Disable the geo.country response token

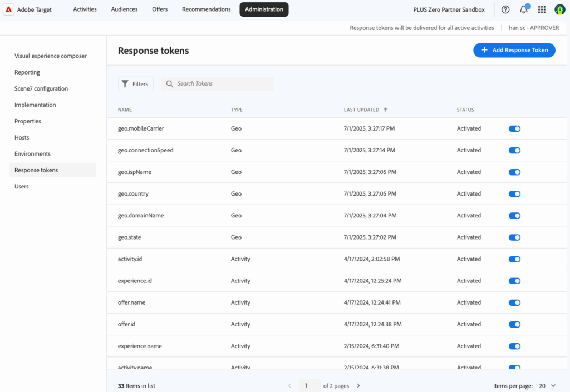tap(514, 193)
